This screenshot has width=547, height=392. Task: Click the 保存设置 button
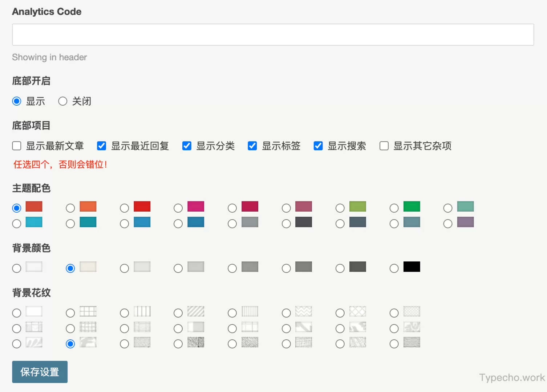(40, 372)
